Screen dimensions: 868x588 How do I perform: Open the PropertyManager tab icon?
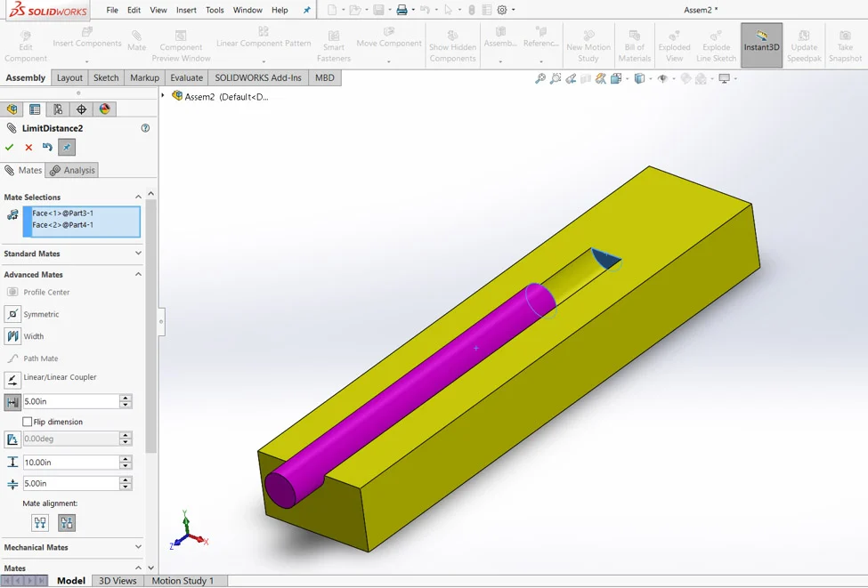click(35, 109)
